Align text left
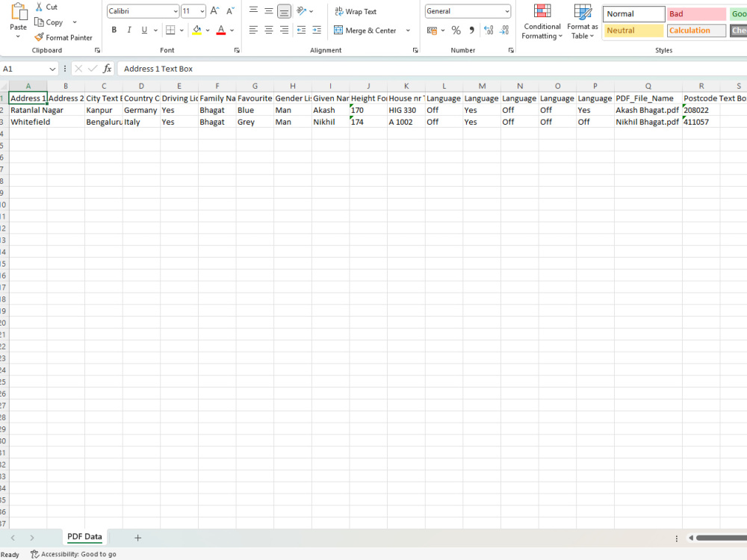 (x=253, y=30)
